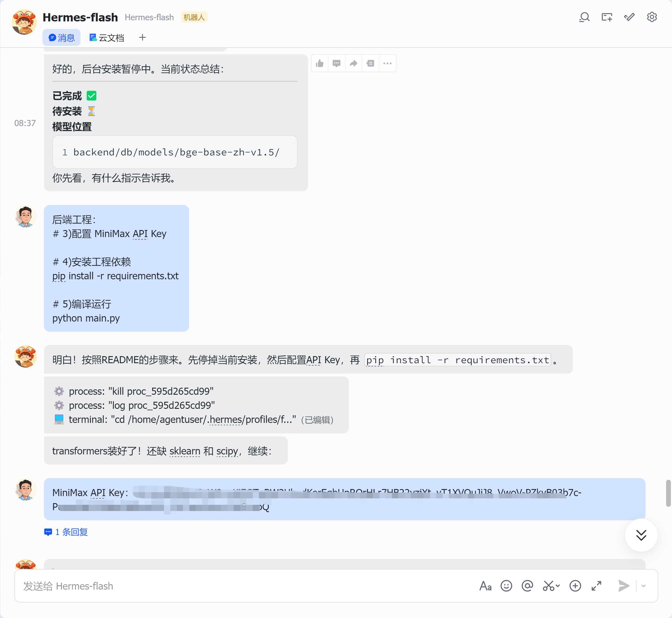The width and height of the screenshot is (672, 618).
Task: Forward the message with the arrow icon
Action: [353, 63]
